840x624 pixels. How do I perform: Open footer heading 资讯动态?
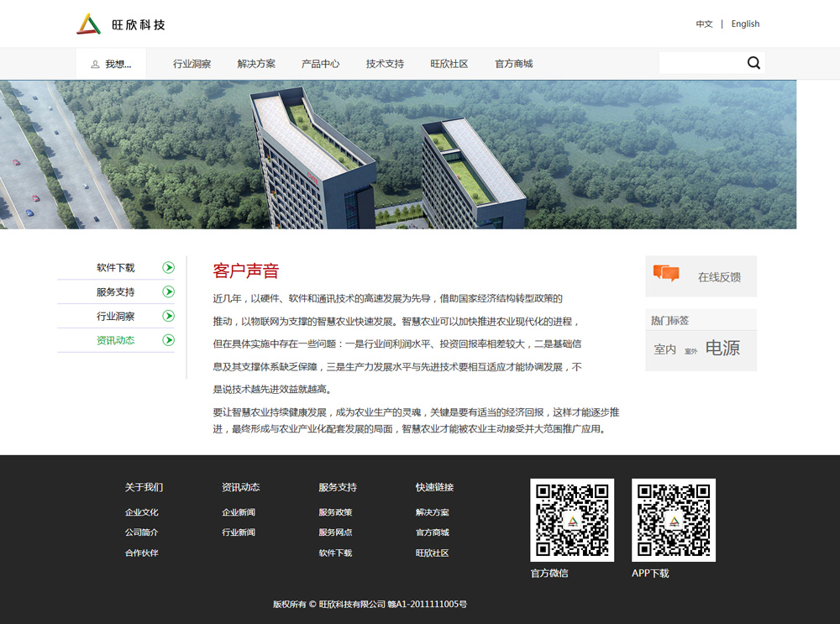[240, 487]
